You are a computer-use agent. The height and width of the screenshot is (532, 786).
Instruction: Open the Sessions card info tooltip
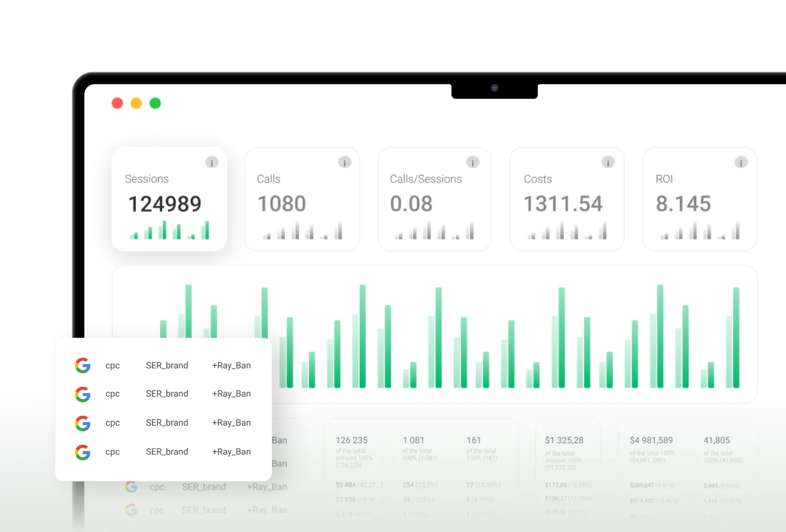click(x=212, y=162)
